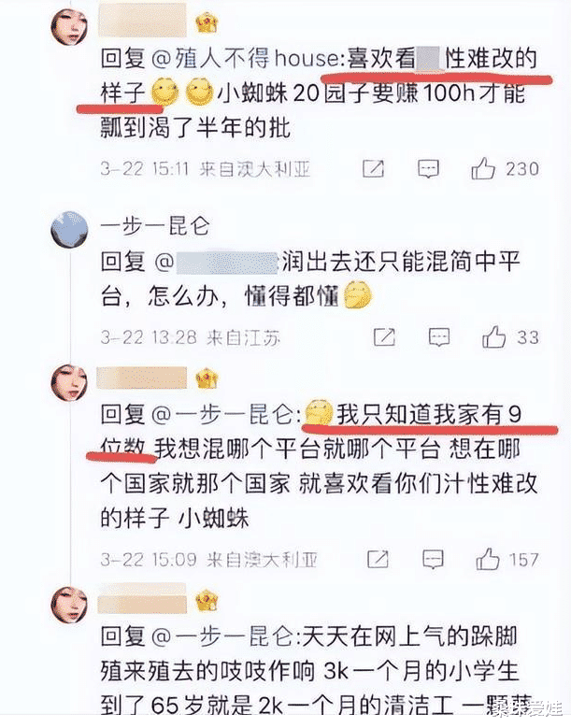View 一步一昆仑 avatar picture
The image size is (571, 728).
[x=70, y=229]
